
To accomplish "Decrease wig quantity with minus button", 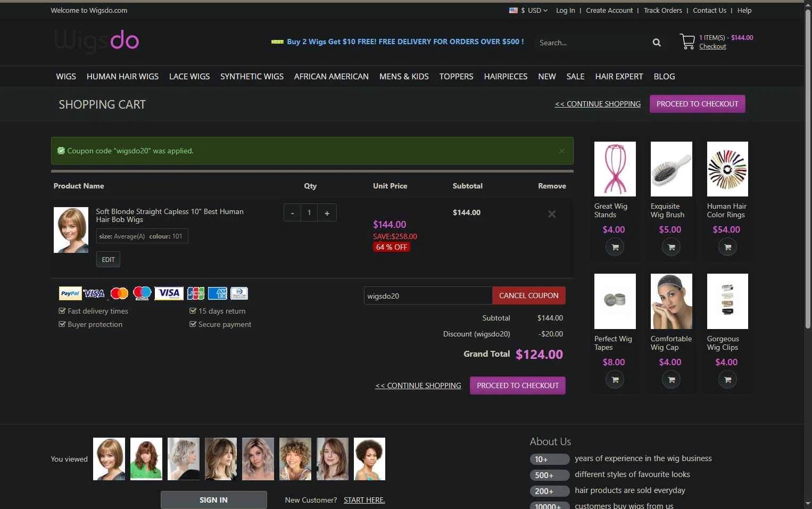I will (x=292, y=213).
